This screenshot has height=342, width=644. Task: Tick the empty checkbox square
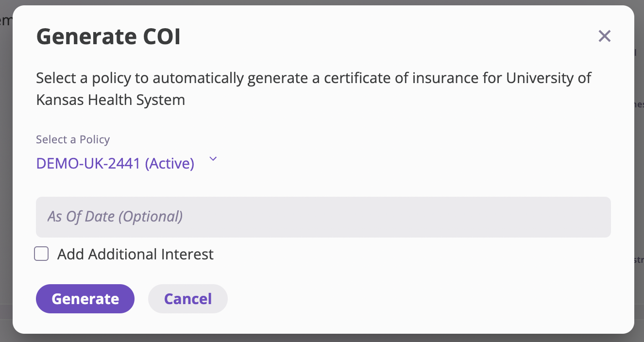41,254
